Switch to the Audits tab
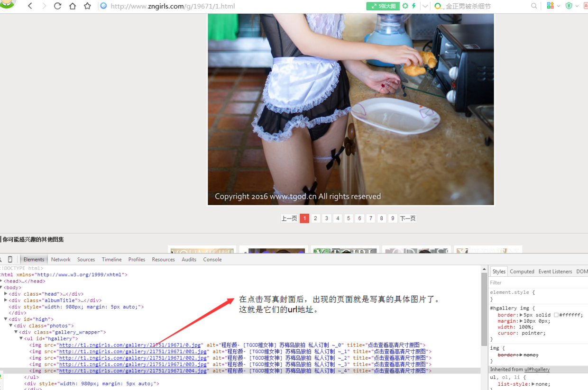The width and height of the screenshot is (588, 390). (x=189, y=259)
